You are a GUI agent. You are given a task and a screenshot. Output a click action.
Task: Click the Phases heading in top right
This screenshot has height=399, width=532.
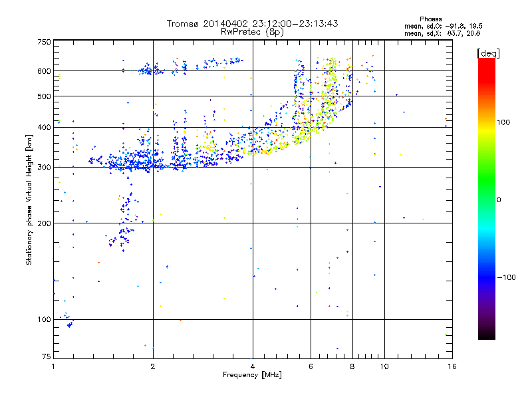(431, 19)
